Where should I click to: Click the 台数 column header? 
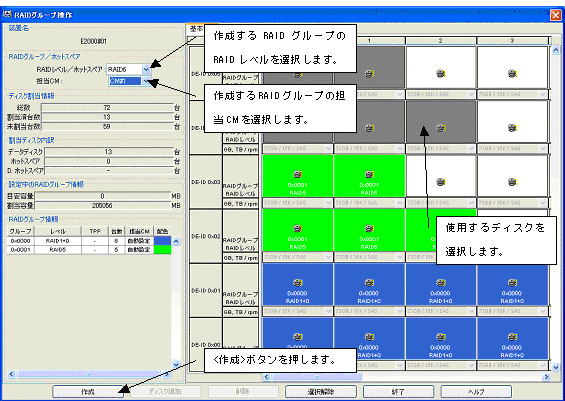click(116, 231)
